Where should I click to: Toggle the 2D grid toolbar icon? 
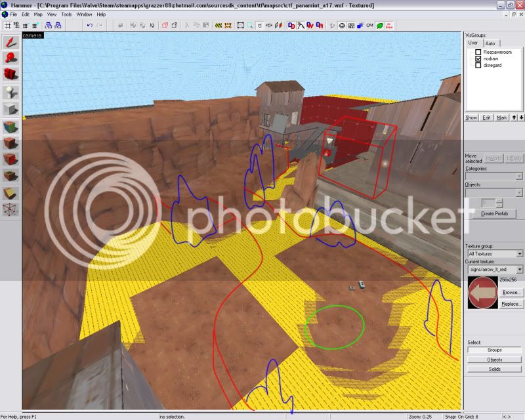[x=7, y=26]
